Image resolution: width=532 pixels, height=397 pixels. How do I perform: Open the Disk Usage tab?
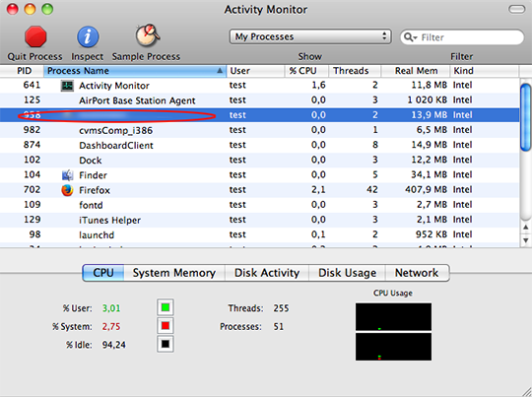point(347,273)
